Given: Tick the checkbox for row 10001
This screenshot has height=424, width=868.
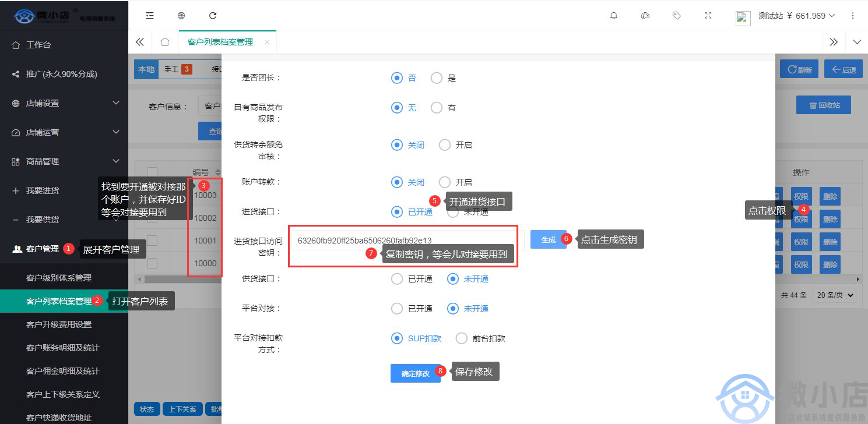Looking at the screenshot, I should [x=152, y=241].
